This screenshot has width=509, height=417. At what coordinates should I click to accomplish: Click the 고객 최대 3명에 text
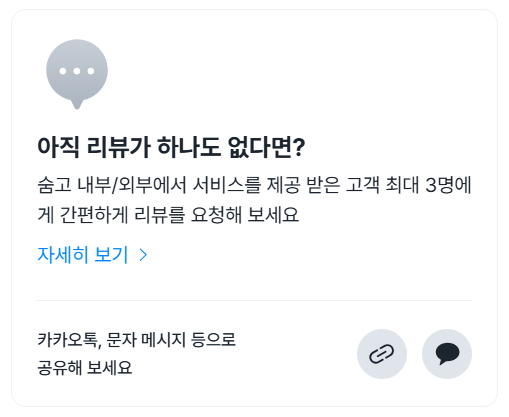pyautogui.click(x=409, y=185)
